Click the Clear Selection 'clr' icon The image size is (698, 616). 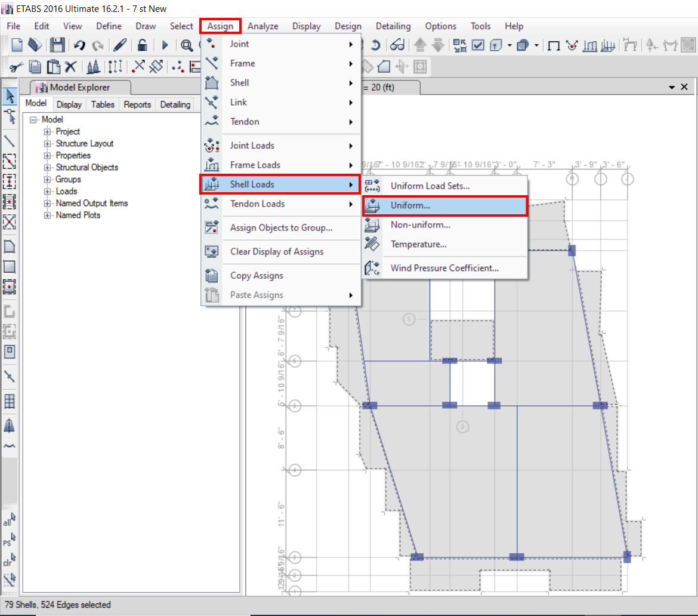pyautogui.click(x=9, y=560)
